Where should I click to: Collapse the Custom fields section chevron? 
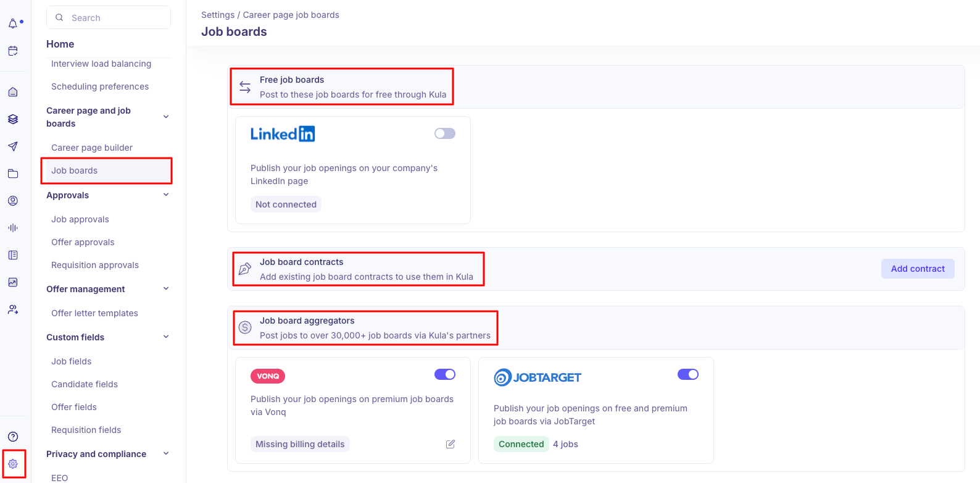click(x=166, y=337)
